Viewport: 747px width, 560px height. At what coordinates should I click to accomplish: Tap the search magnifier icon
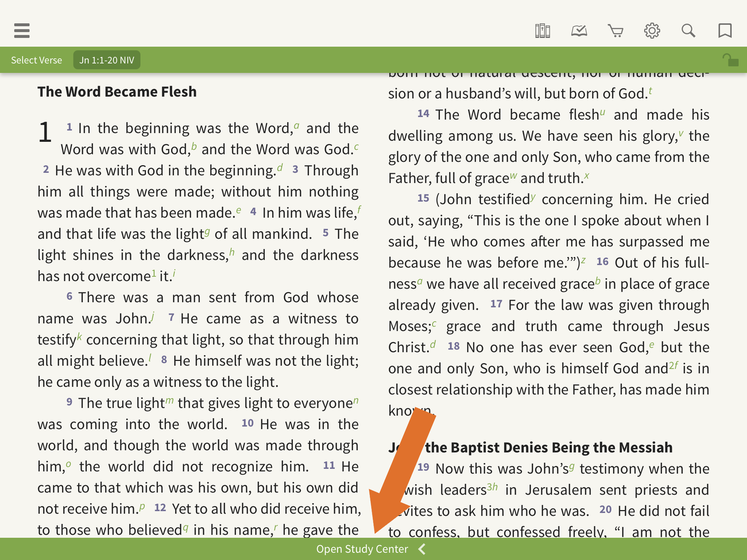688,31
